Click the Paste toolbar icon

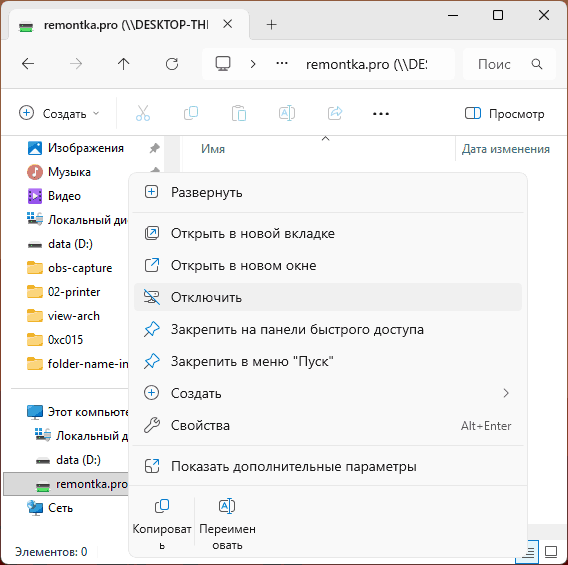coord(239,113)
